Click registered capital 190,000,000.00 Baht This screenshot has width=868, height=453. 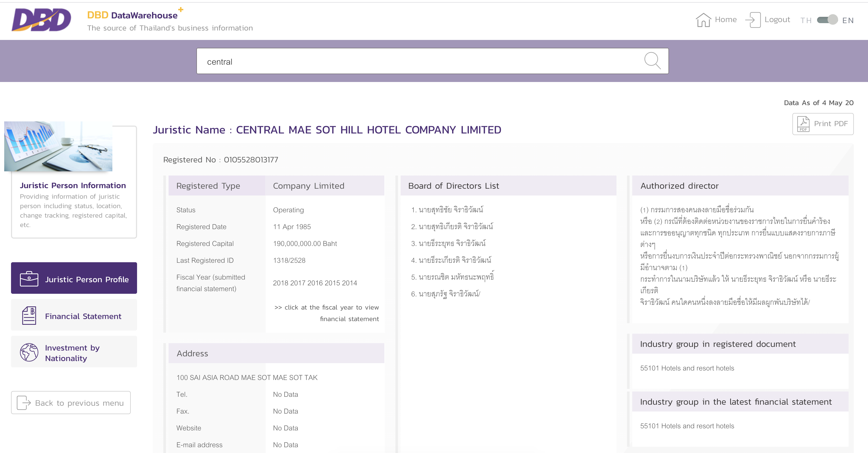click(305, 244)
